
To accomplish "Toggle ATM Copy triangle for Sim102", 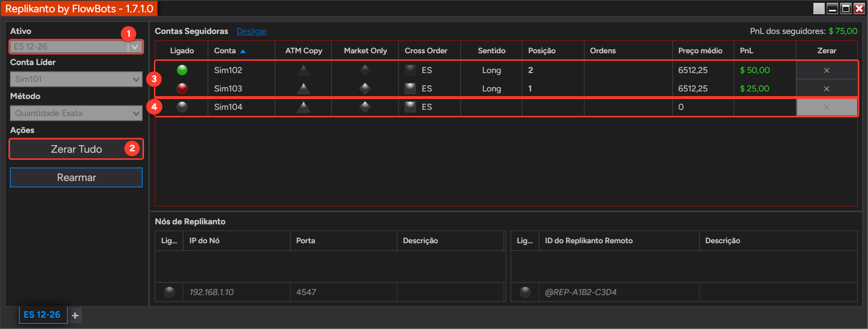I will point(304,70).
